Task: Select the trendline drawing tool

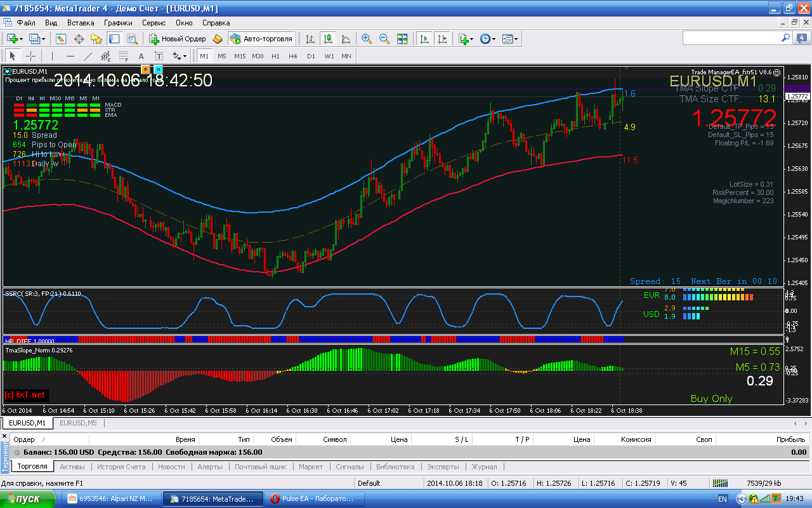Action: (x=88, y=56)
